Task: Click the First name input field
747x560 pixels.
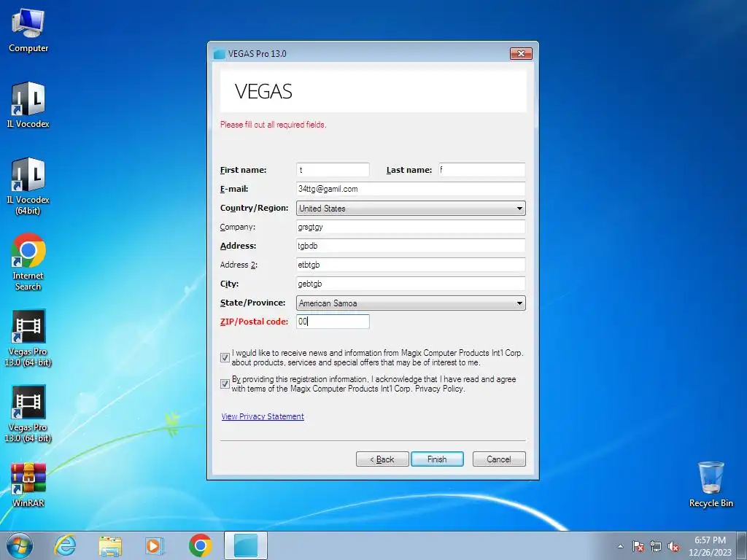Action: pyautogui.click(x=333, y=170)
